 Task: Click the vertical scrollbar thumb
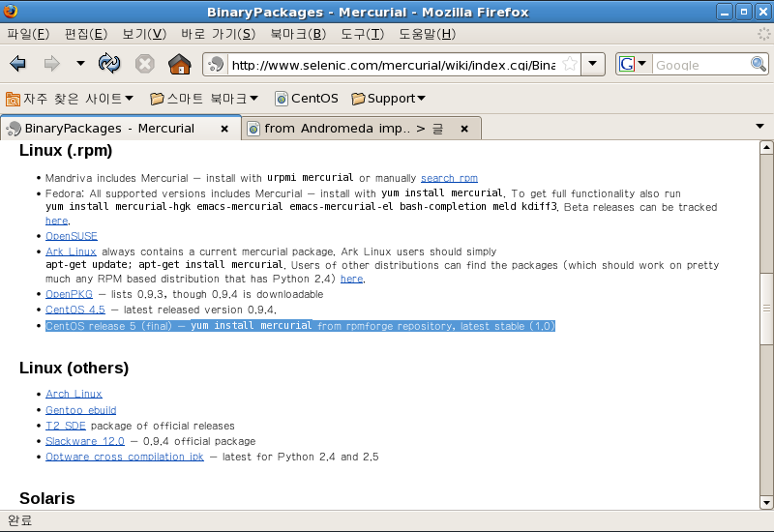pos(766,308)
